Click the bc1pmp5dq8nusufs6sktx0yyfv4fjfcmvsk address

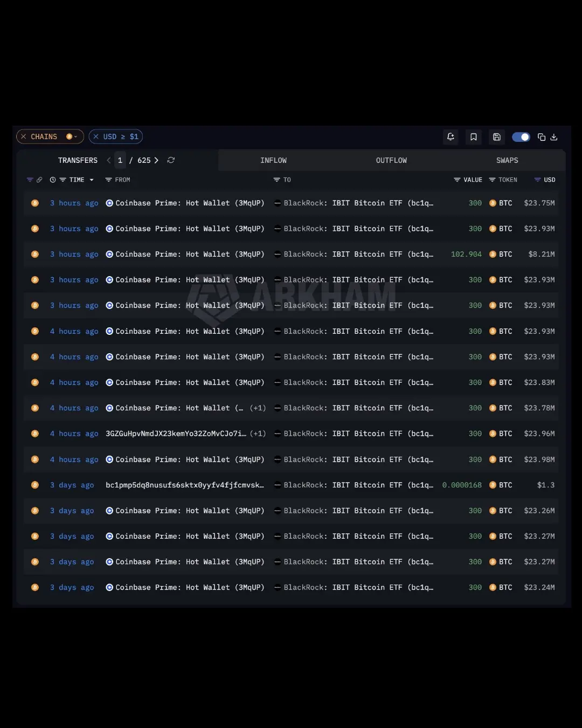(185, 485)
